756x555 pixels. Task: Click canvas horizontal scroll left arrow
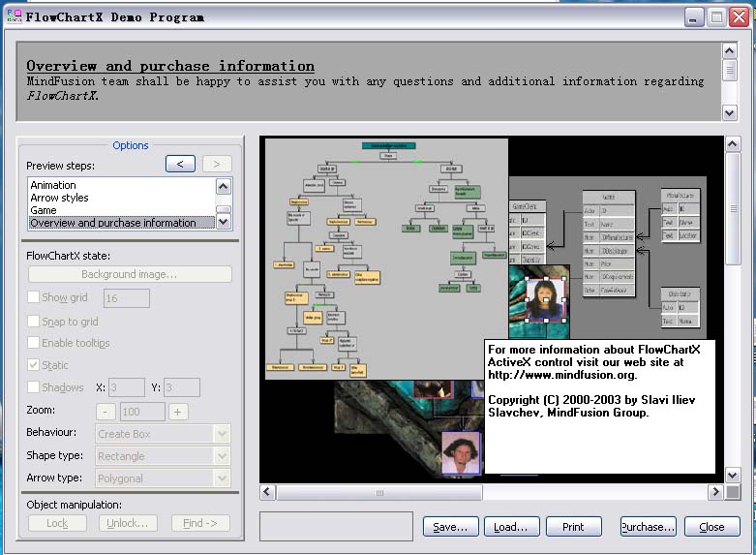[267, 492]
